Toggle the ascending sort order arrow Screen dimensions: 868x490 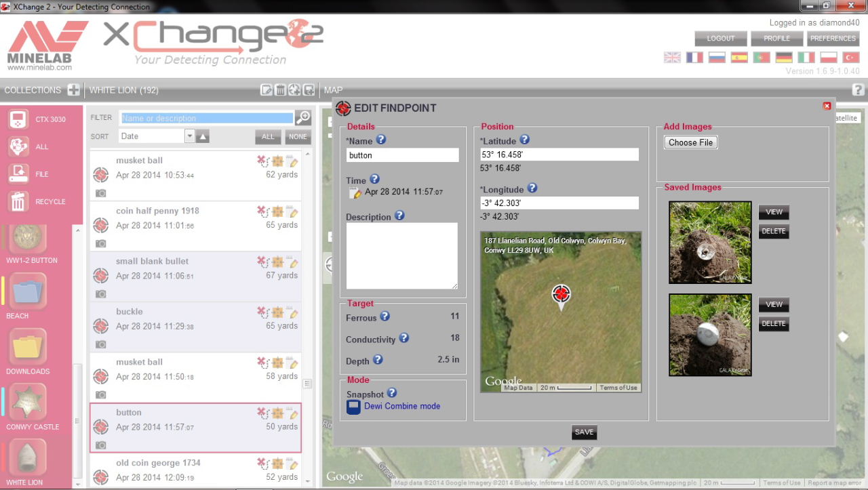pos(203,136)
